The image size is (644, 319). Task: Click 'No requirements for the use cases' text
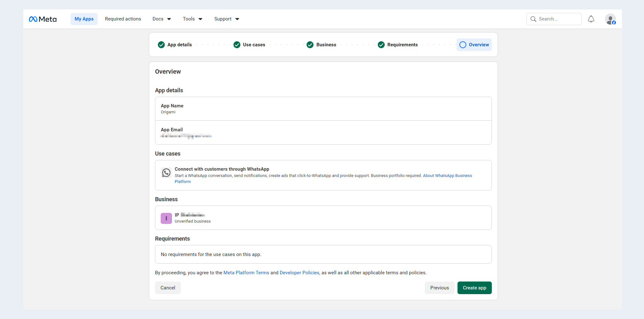pos(211,254)
